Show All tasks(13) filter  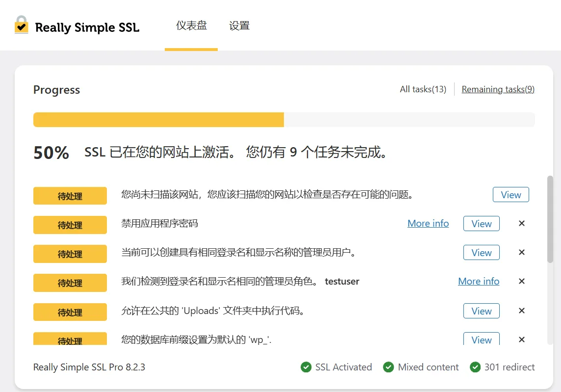pyautogui.click(x=423, y=89)
